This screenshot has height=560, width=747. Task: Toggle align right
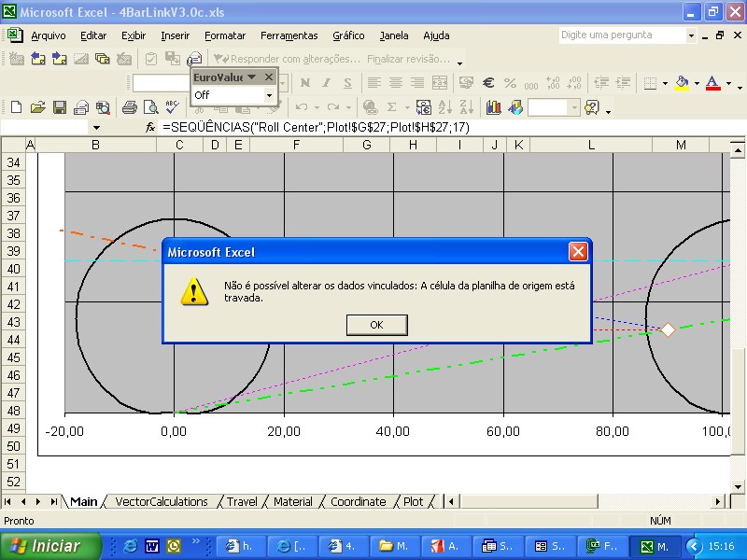[417, 83]
